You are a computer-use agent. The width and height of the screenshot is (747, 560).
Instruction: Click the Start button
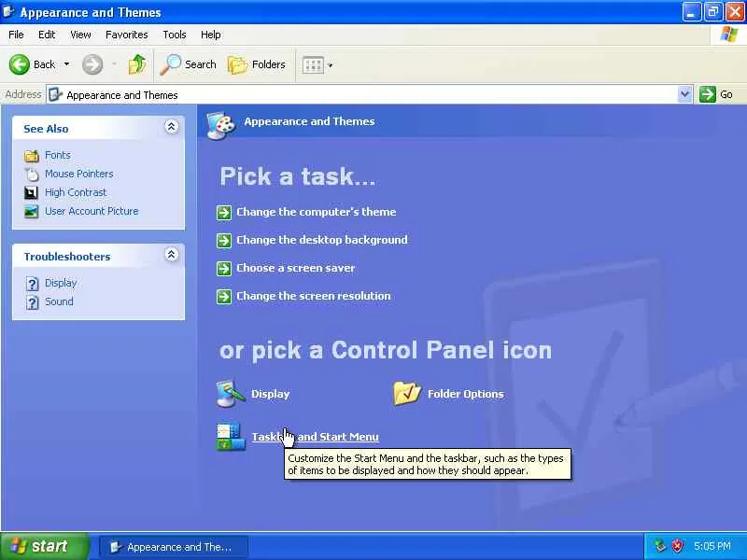point(45,546)
